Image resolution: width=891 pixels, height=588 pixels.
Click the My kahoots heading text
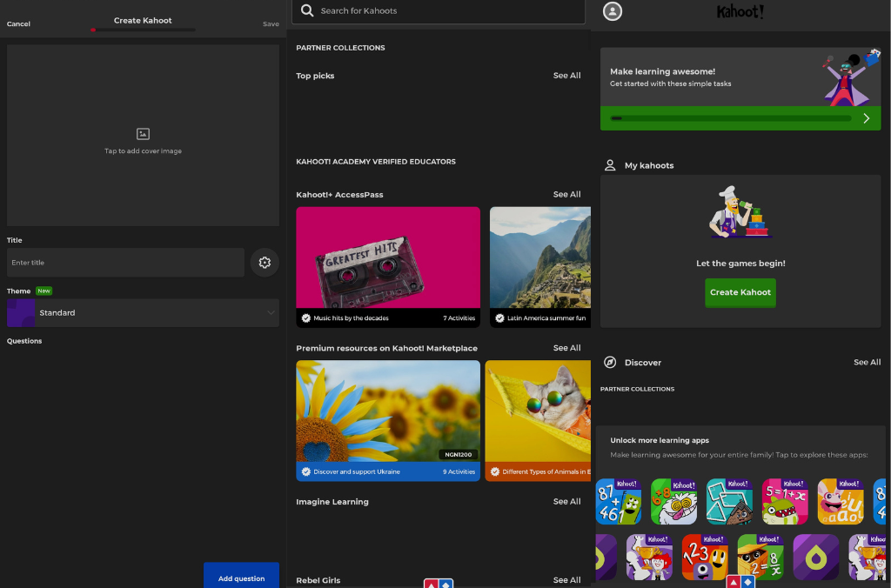[649, 165]
